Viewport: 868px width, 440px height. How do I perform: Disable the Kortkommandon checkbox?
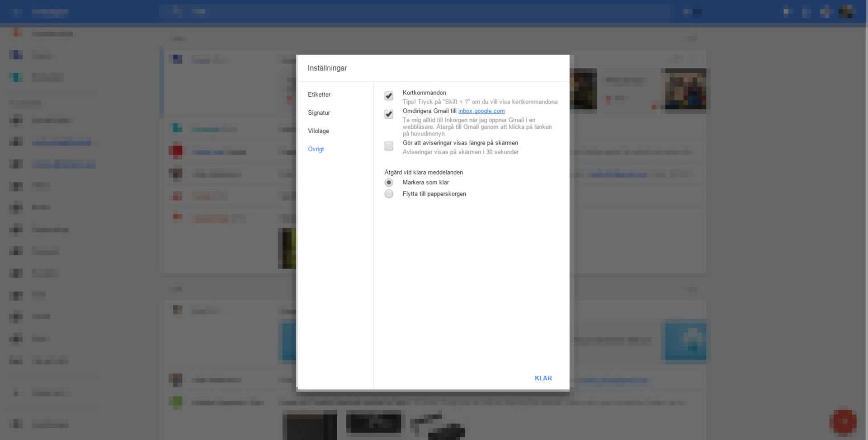389,96
